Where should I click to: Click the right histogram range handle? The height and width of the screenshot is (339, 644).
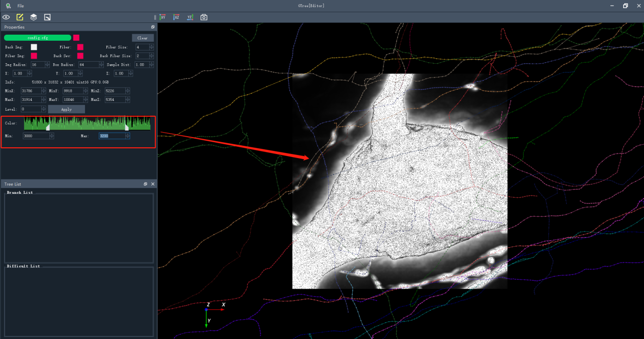pyautogui.click(x=127, y=127)
